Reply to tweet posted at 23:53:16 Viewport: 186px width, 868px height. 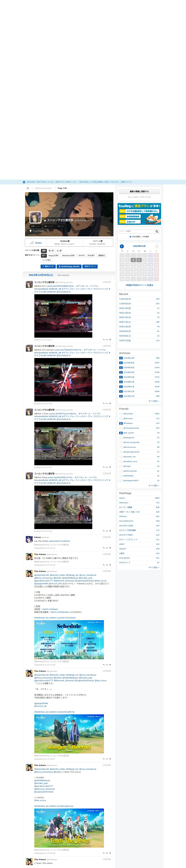[104, 403]
